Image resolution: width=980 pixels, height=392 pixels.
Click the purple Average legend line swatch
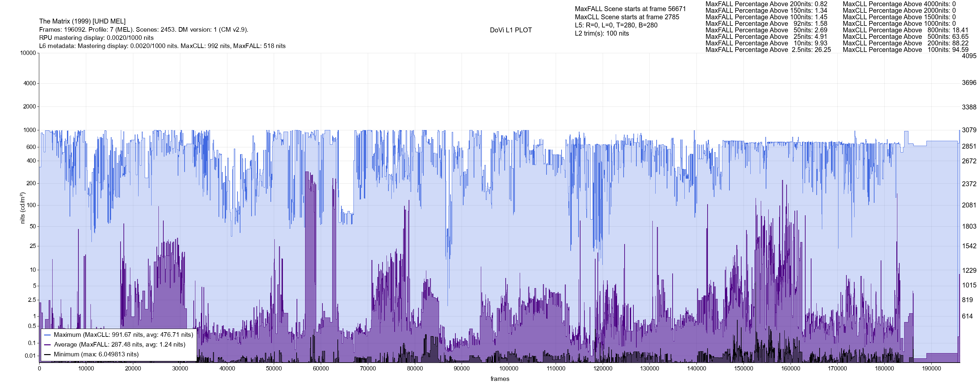(x=48, y=345)
